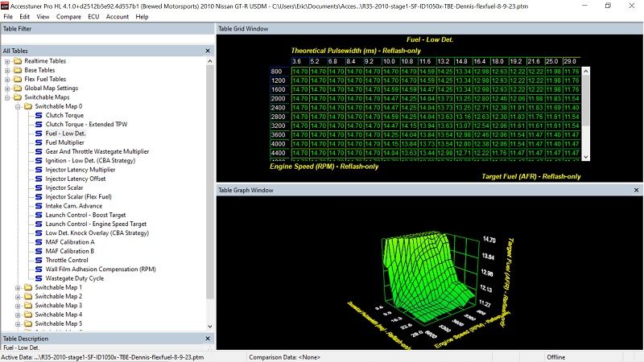Expand the Flex Fuel Tables folder
Screen dimensions: 644x362
[7, 79]
